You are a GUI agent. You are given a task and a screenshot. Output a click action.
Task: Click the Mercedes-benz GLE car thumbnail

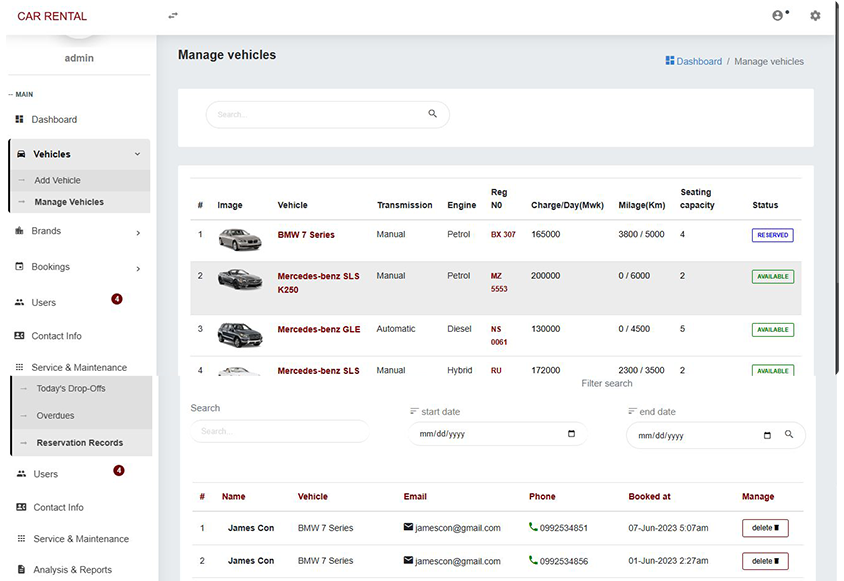pyautogui.click(x=240, y=334)
